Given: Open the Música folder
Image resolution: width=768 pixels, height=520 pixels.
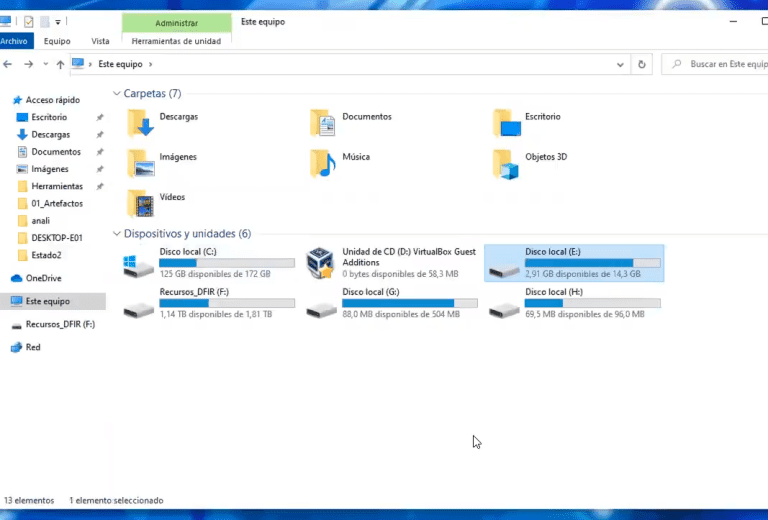Looking at the screenshot, I should click(x=322, y=163).
